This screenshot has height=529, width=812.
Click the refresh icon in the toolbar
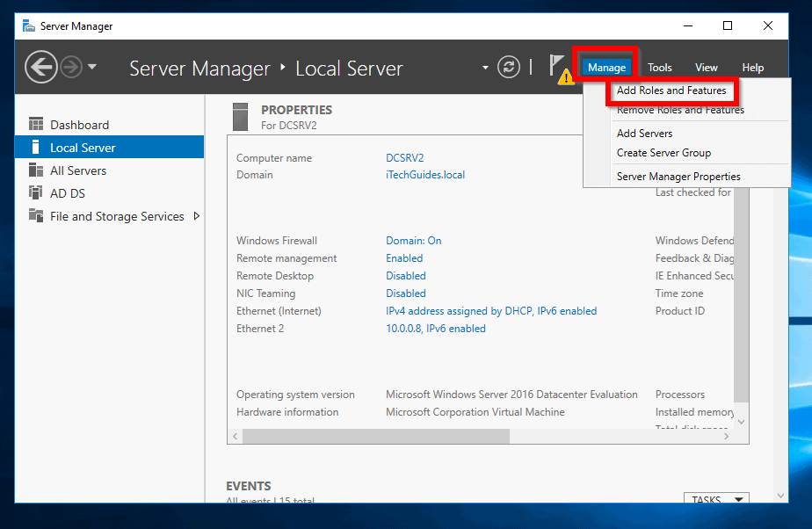tap(508, 67)
